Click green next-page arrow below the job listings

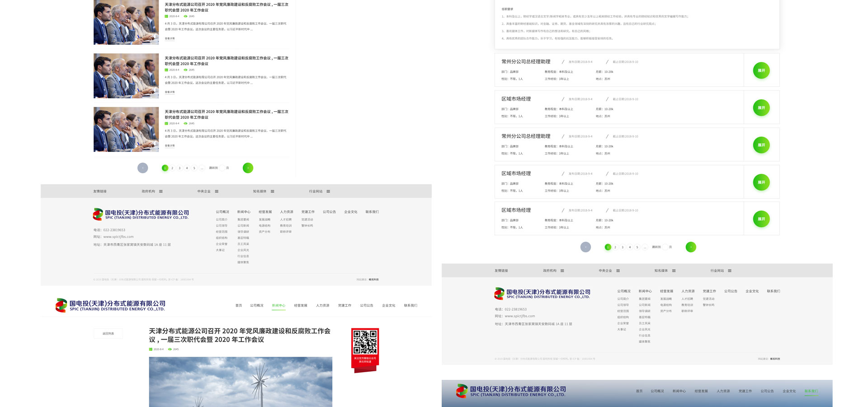tap(691, 247)
